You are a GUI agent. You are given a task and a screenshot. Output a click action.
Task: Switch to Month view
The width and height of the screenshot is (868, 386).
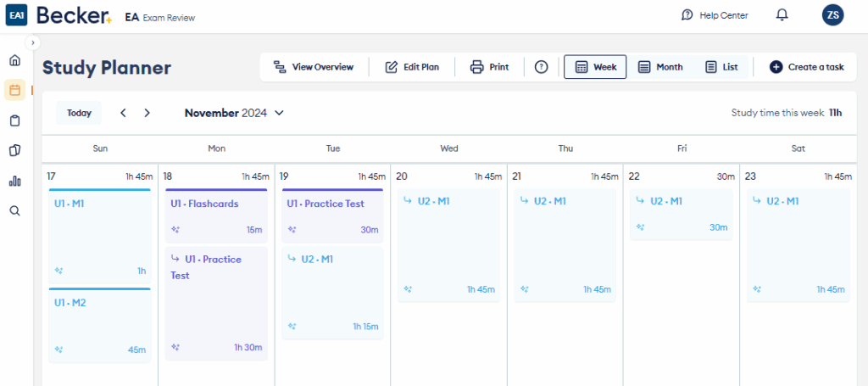660,67
